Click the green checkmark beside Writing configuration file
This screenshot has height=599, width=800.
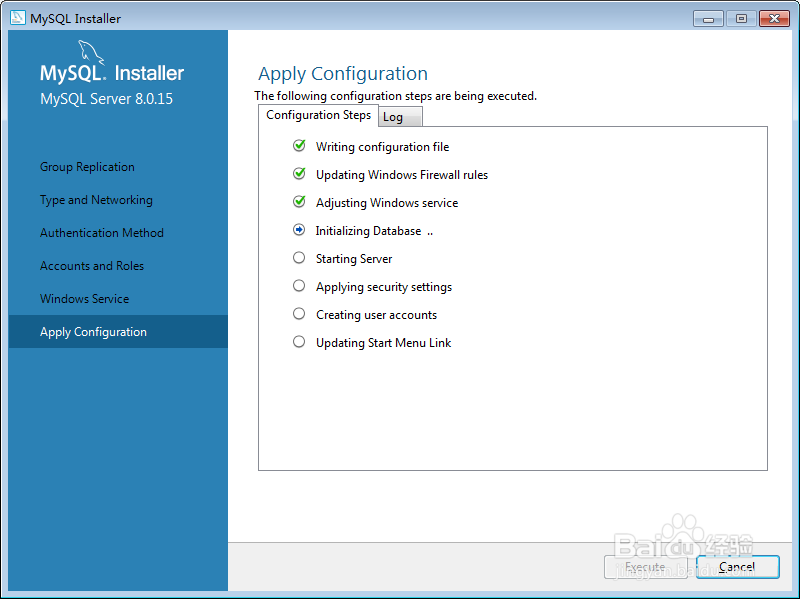pyautogui.click(x=299, y=146)
